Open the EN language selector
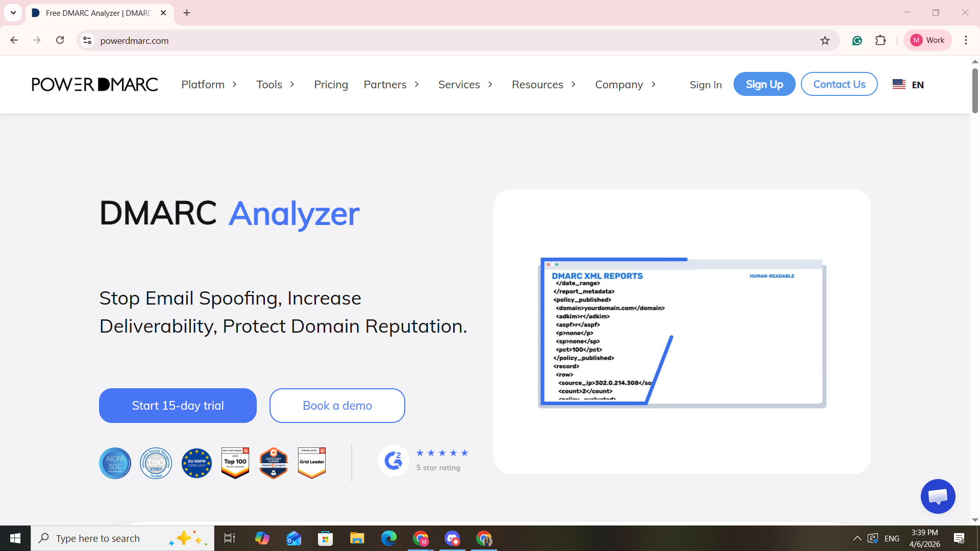980x551 pixels. [x=908, y=85]
